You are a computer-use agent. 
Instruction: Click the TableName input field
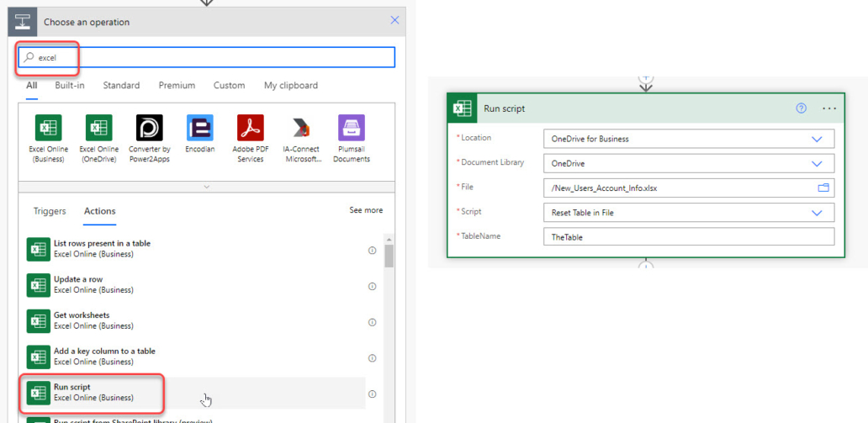click(689, 237)
